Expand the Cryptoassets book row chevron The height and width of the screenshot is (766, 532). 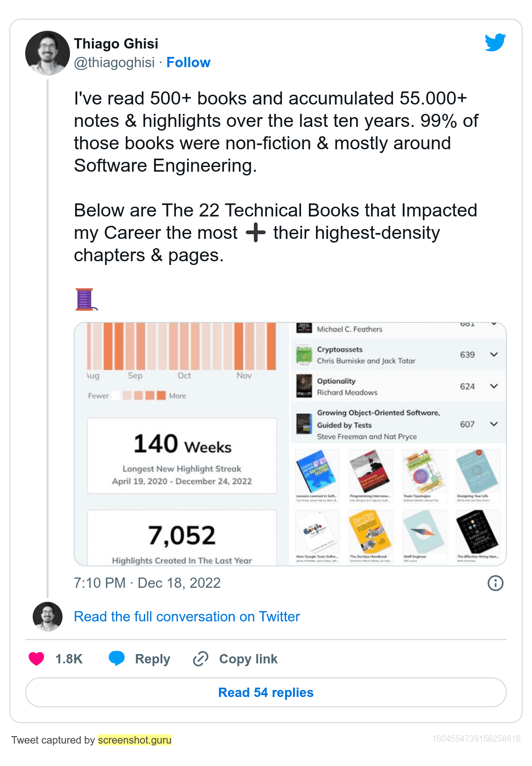(494, 355)
